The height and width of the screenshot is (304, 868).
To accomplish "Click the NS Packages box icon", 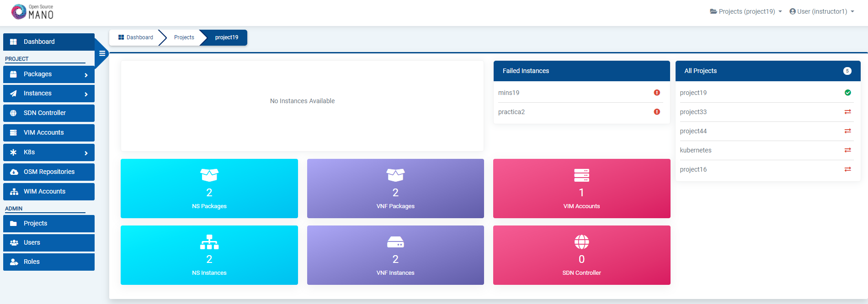I will (x=209, y=175).
